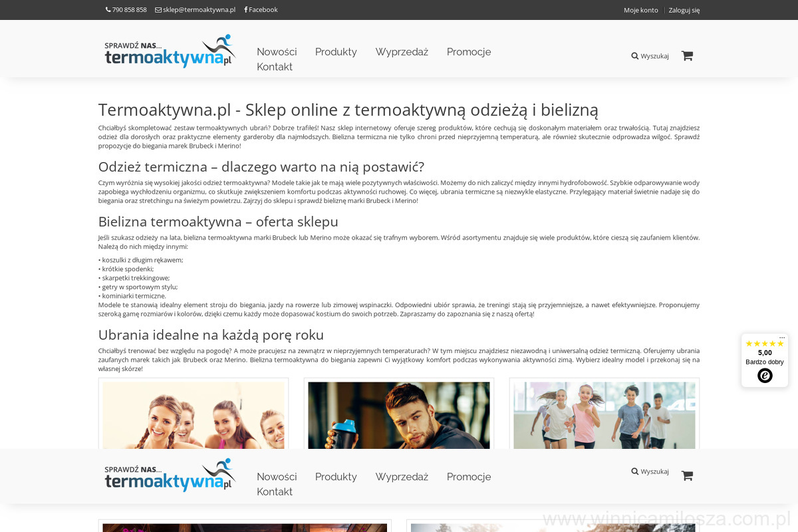Click the smiling women fitness thumbnail
The width and height of the screenshot is (798, 532).
click(x=194, y=414)
